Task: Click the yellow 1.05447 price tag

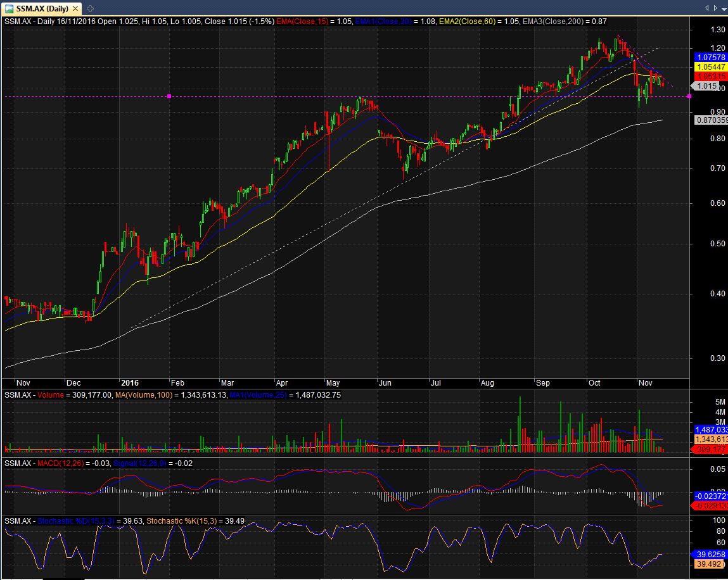Action: tap(711, 67)
